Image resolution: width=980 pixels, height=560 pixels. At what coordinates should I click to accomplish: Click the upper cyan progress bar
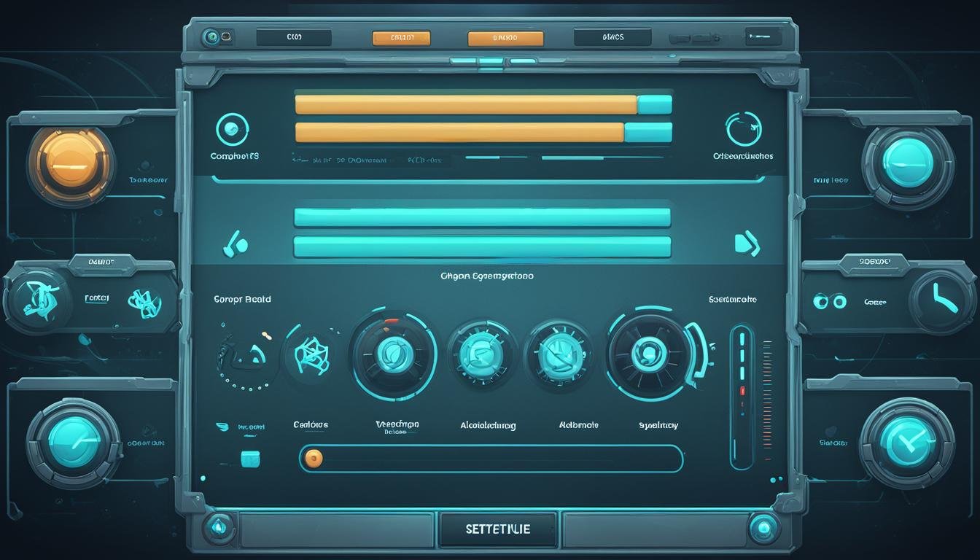[482, 217]
